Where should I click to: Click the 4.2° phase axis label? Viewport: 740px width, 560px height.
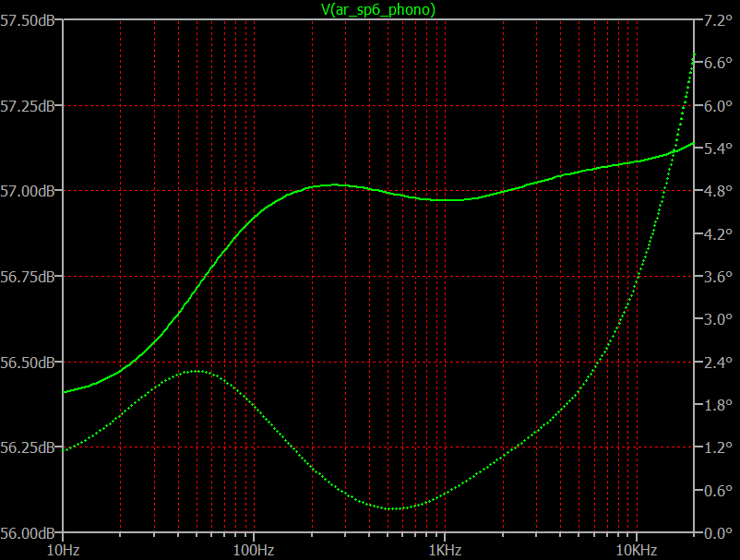click(x=718, y=234)
